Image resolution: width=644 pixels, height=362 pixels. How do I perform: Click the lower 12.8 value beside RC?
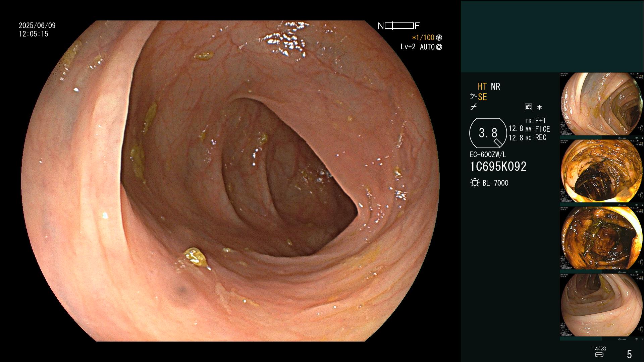pyautogui.click(x=516, y=138)
